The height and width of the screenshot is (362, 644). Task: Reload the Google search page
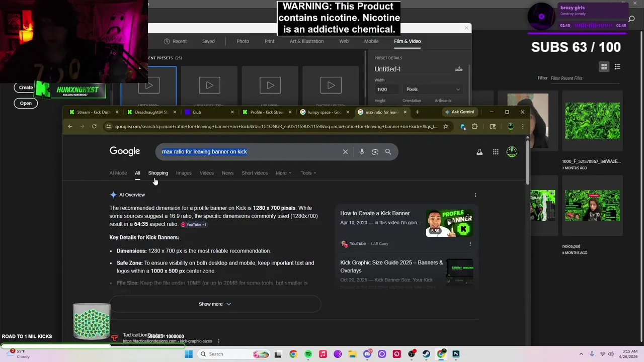coord(94,126)
